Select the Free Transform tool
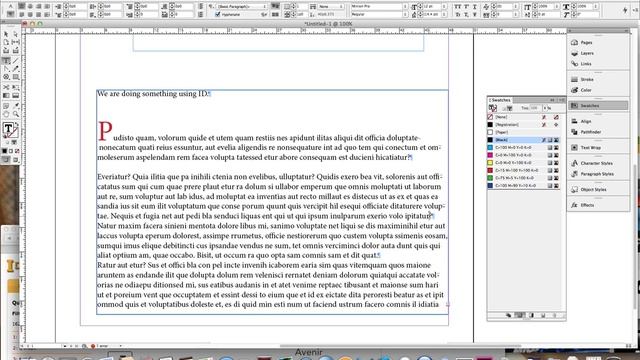Screen dimensions: 640x360 [16, 87]
